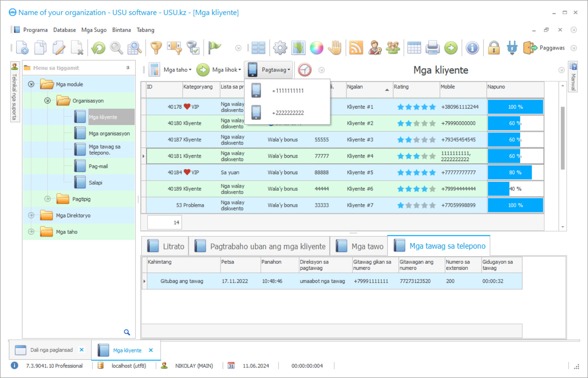The image size is (588, 378).
Task: Click the Napuno 80 % progress bar
Action: point(515,172)
